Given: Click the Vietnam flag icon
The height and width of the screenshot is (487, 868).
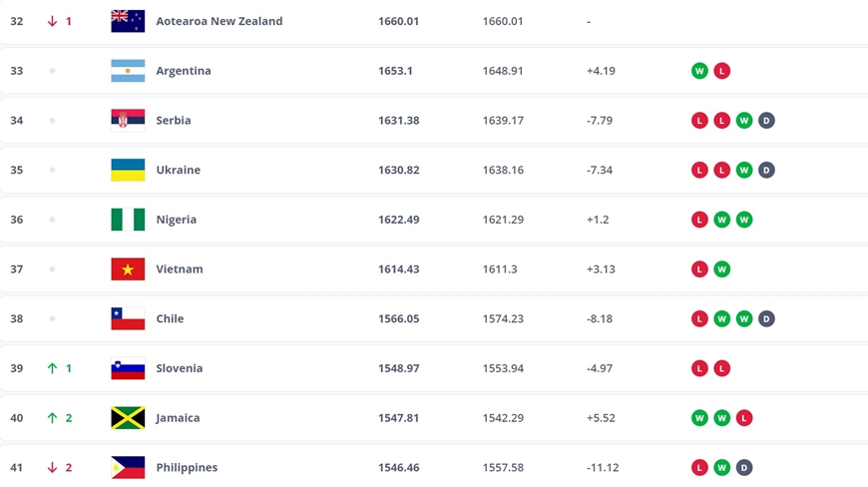Looking at the screenshot, I should (x=128, y=269).
